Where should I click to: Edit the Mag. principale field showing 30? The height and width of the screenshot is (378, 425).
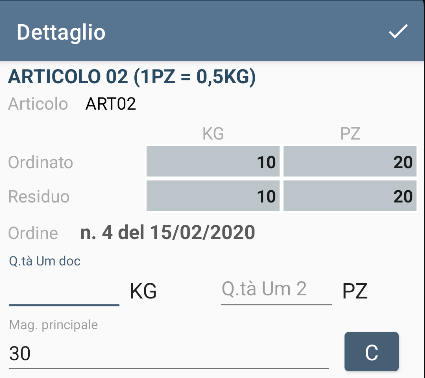[x=169, y=353]
